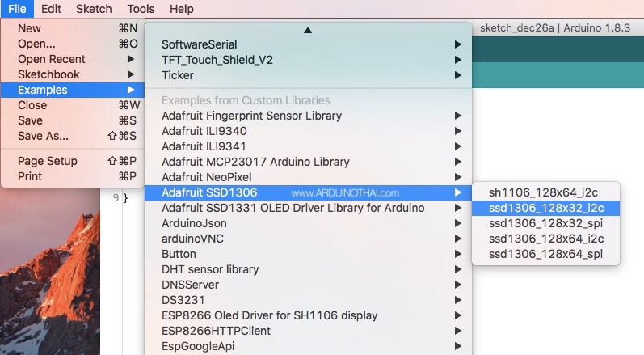Expand Adafruit MCP23017 Arduino Library examples
Viewport: 644px width, 355px height.
[x=308, y=162]
